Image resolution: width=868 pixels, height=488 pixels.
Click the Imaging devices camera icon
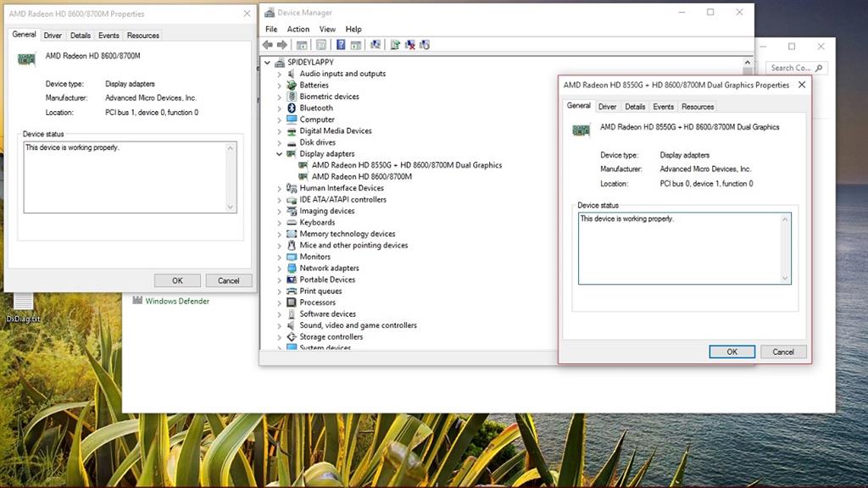(292, 211)
